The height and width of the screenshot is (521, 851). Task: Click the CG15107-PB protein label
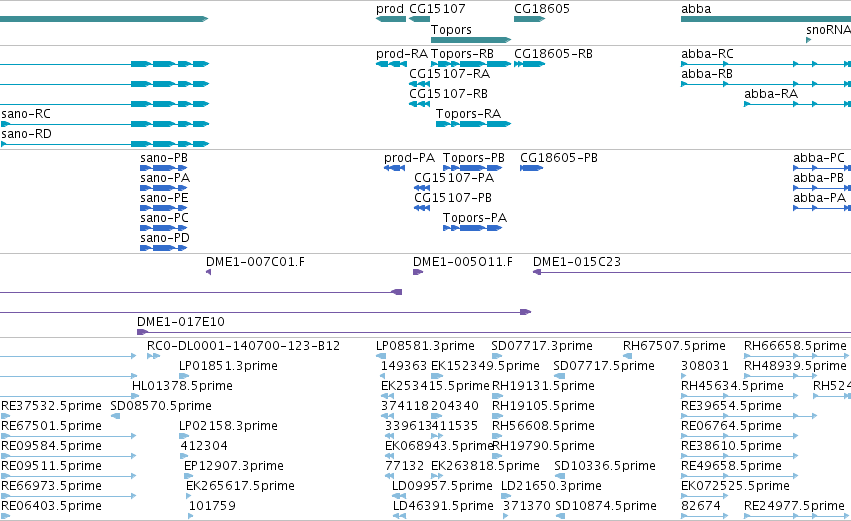tap(453, 198)
